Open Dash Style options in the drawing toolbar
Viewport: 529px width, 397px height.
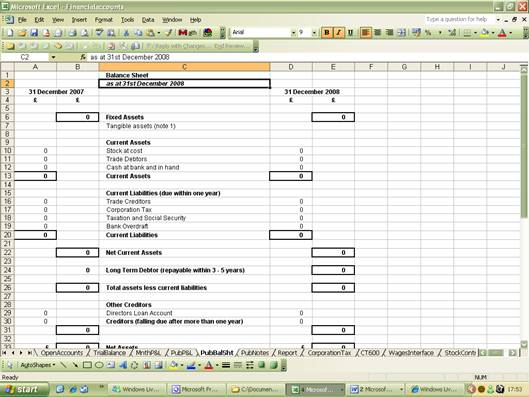tap(238, 365)
